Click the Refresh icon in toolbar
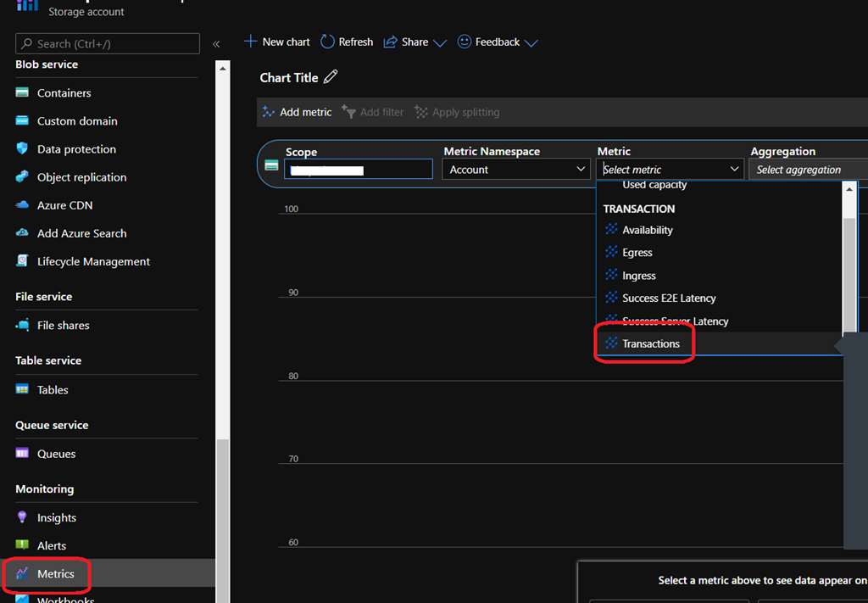Image resolution: width=868 pixels, height=603 pixels. pos(328,42)
